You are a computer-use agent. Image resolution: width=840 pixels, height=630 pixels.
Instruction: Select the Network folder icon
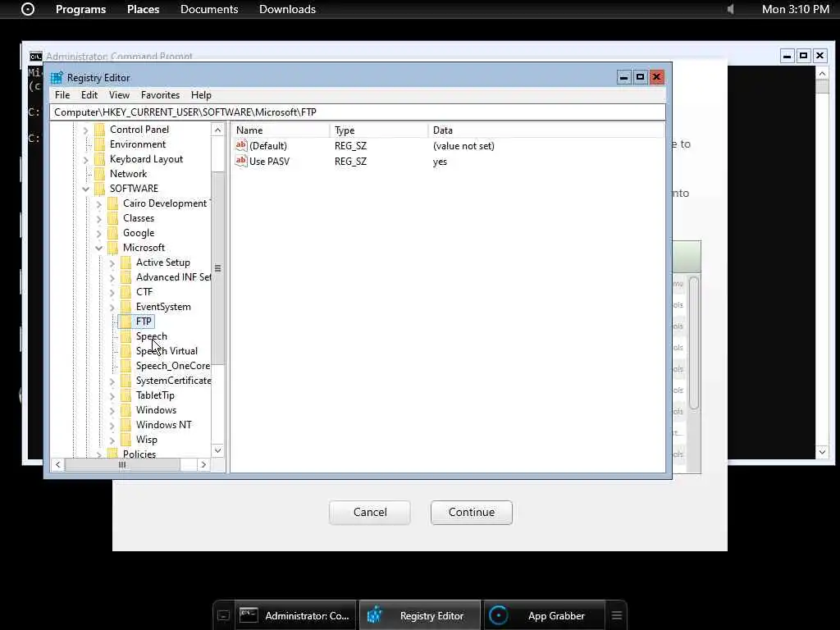click(x=99, y=174)
